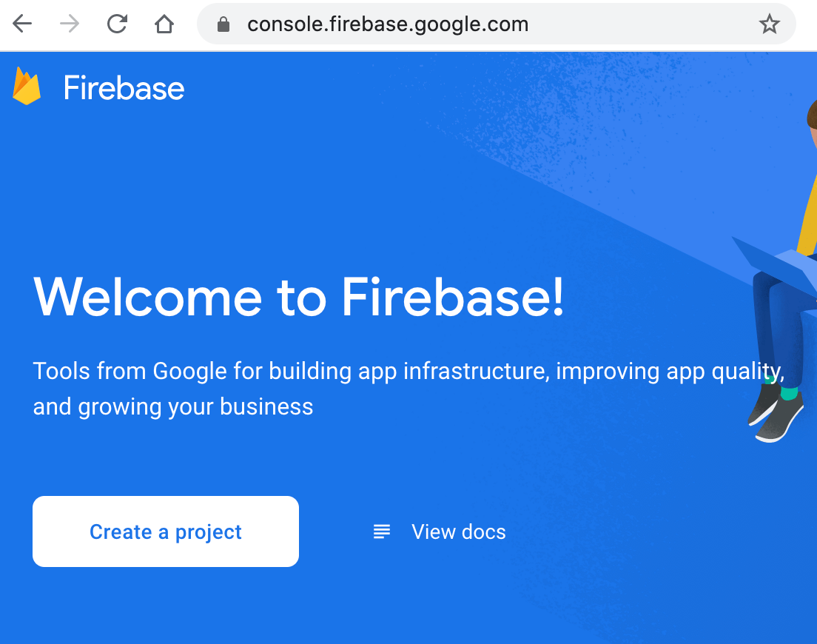Go back using the browser back arrow

(x=22, y=24)
